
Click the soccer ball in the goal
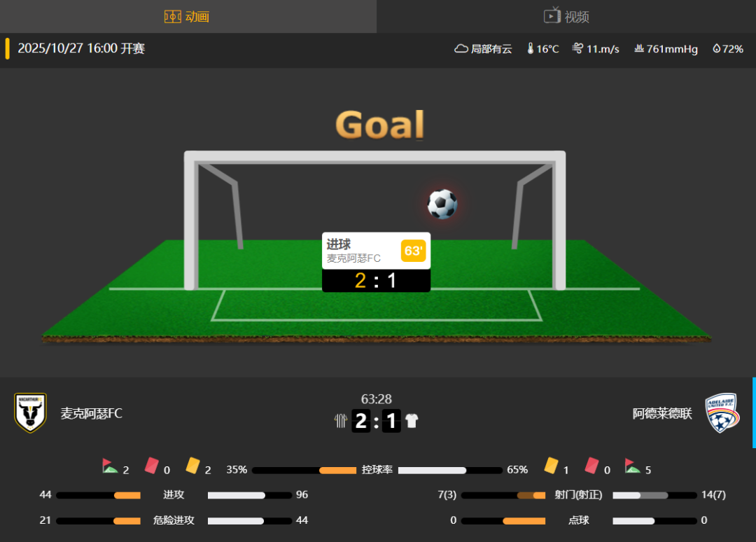442,204
